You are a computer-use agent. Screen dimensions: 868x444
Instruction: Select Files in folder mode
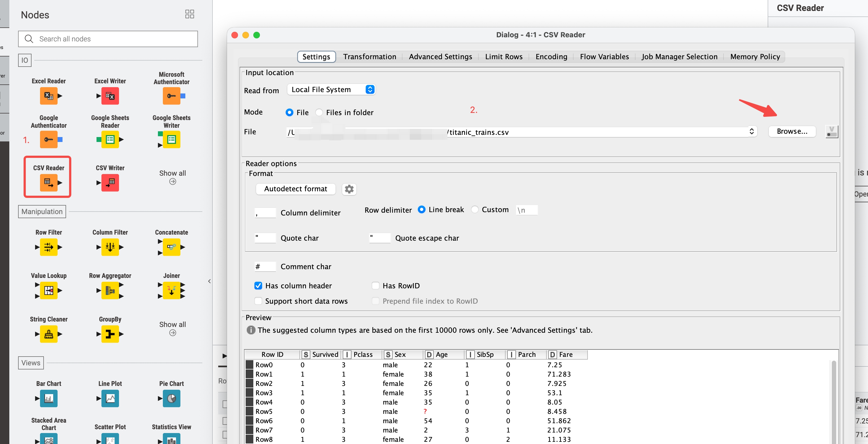point(319,113)
